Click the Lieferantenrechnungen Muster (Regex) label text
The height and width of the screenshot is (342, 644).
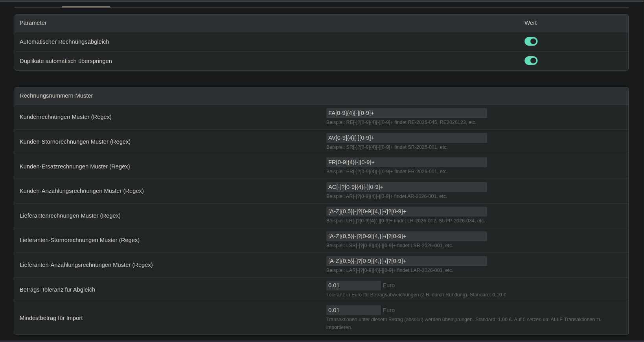(70, 216)
